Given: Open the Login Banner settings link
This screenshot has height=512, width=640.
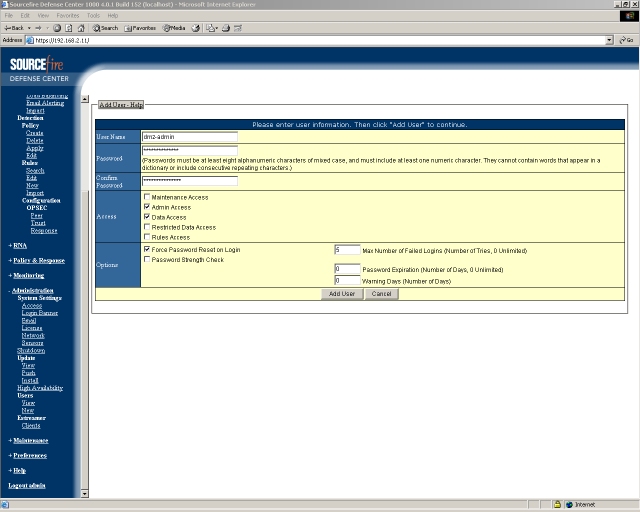Looking at the screenshot, I should [x=40, y=313].
